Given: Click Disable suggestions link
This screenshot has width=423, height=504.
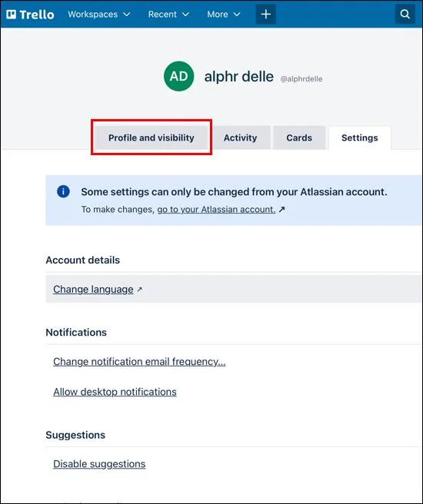Looking at the screenshot, I should (x=99, y=464).
